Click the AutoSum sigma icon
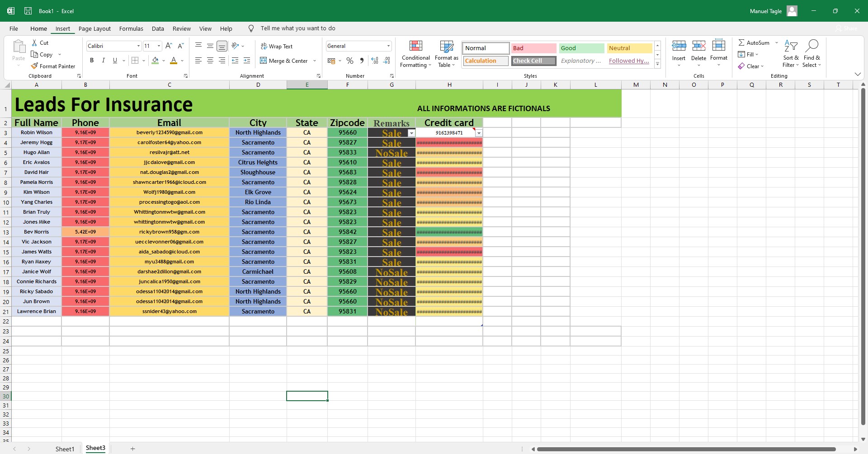Viewport: 868px width, 454px height. [741, 42]
